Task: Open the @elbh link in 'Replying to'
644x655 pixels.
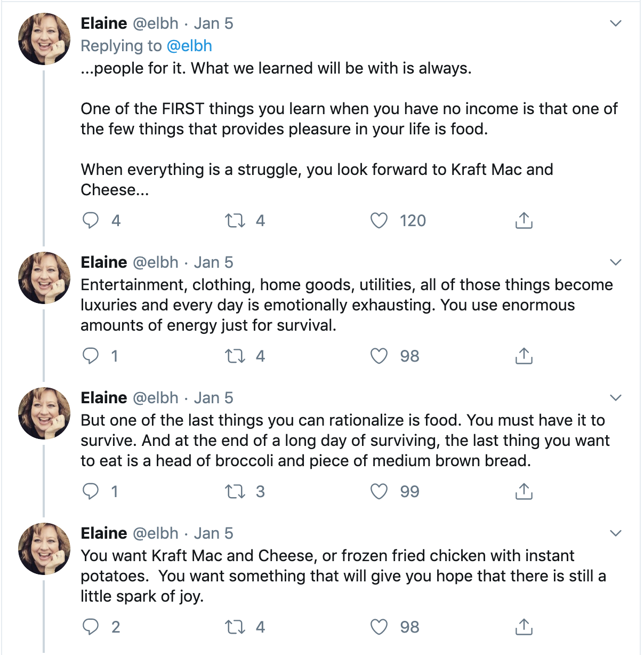Action: (x=189, y=46)
